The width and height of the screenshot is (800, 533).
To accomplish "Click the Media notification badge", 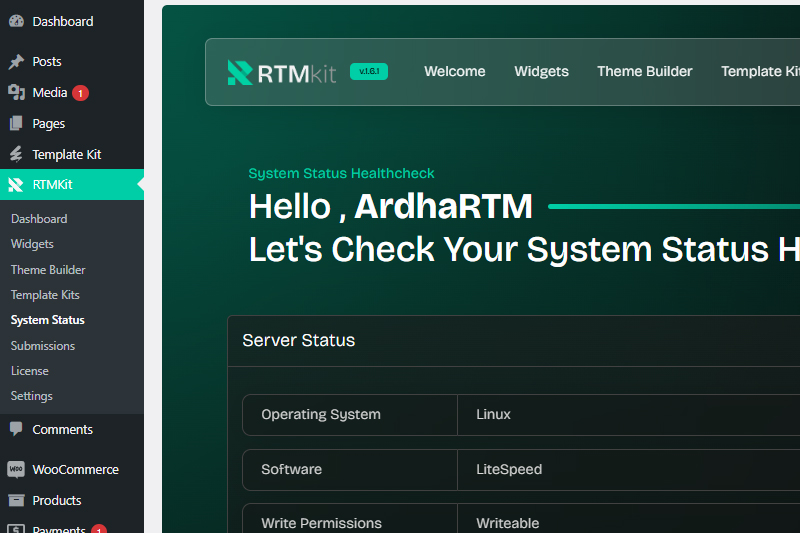I will pos(80,93).
